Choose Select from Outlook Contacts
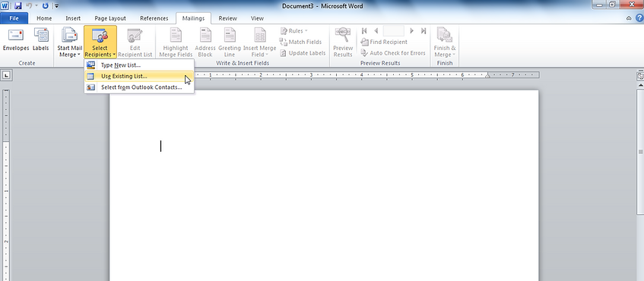The height and width of the screenshot is (281, 644). [139, 87]
